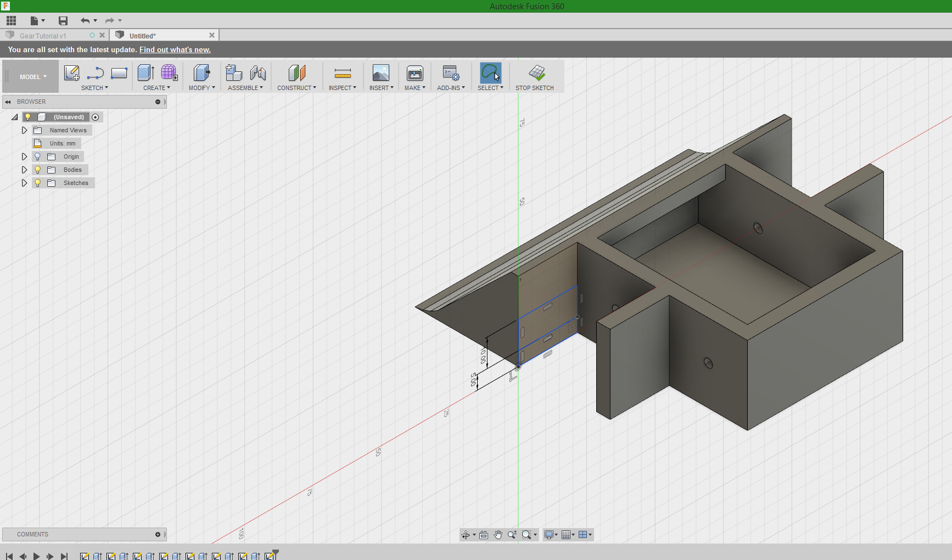Toggle visibility bulb of Sketches folder
The height and width of the screenshot is (560, 952).
tap(38, 183)
